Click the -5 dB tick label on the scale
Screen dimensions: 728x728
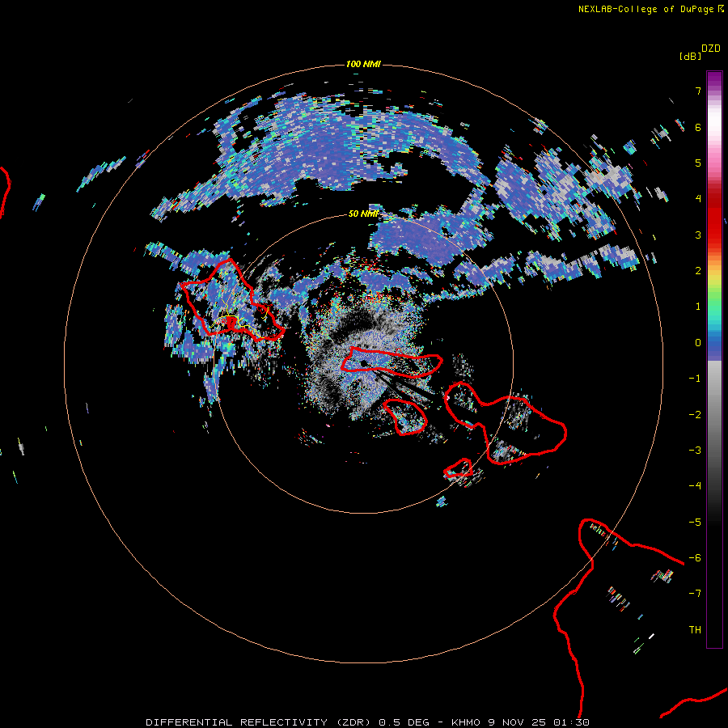tap(695, 523)
